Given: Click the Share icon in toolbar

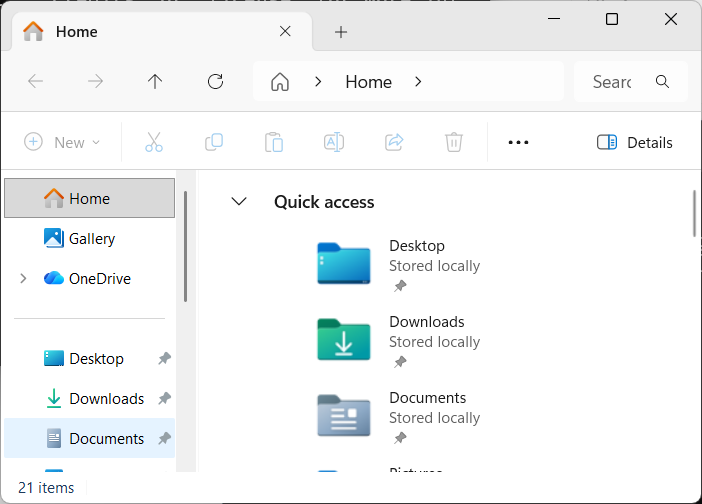Looking at the screenshot, I should 394,142.
